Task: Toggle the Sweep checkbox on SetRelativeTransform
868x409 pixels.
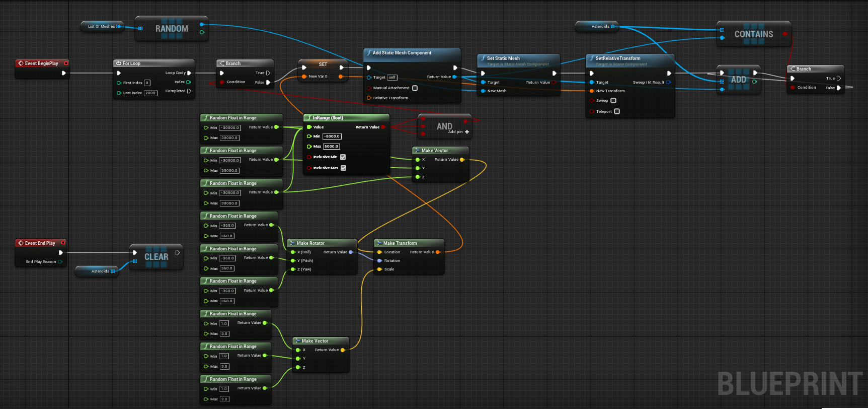Action: pos(613,101)
